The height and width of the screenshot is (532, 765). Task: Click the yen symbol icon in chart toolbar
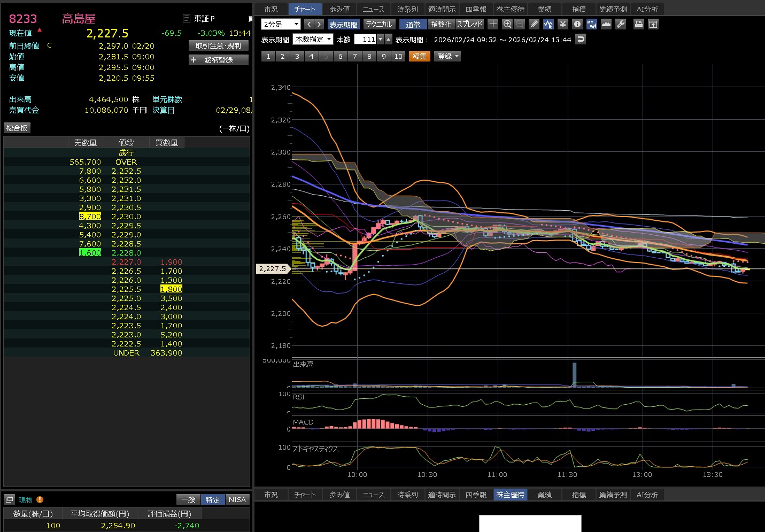[562, 24]
